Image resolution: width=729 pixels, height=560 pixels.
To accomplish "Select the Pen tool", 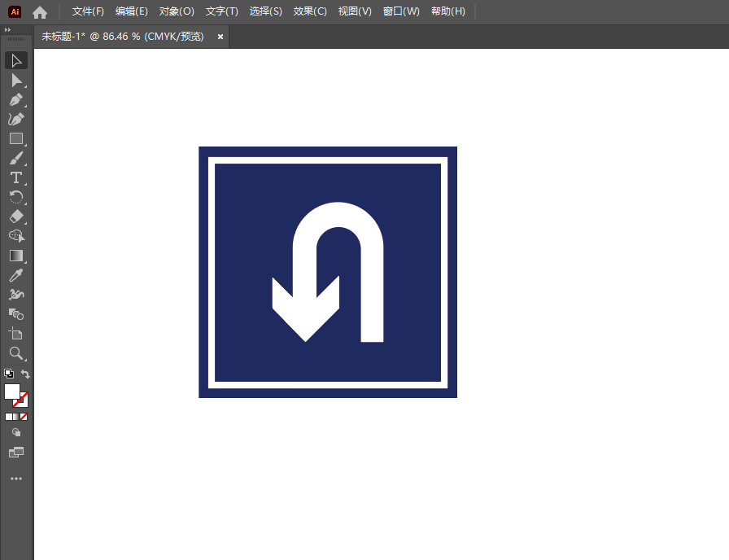I will pos(16,99).
